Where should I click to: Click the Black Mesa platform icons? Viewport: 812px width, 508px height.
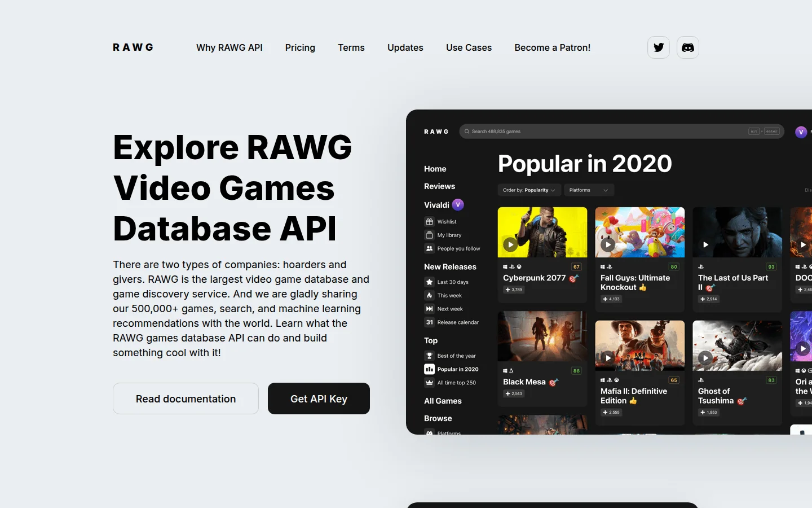(x=508, y=371)
